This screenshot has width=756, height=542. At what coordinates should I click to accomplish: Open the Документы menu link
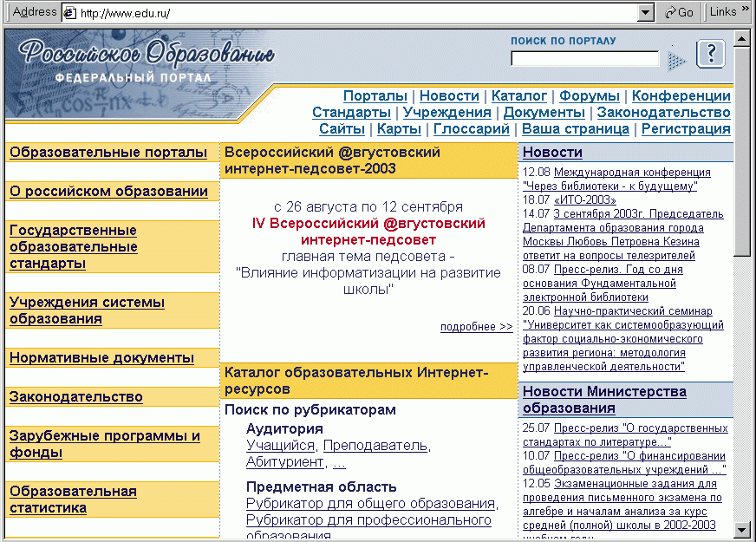coord(544,113)
